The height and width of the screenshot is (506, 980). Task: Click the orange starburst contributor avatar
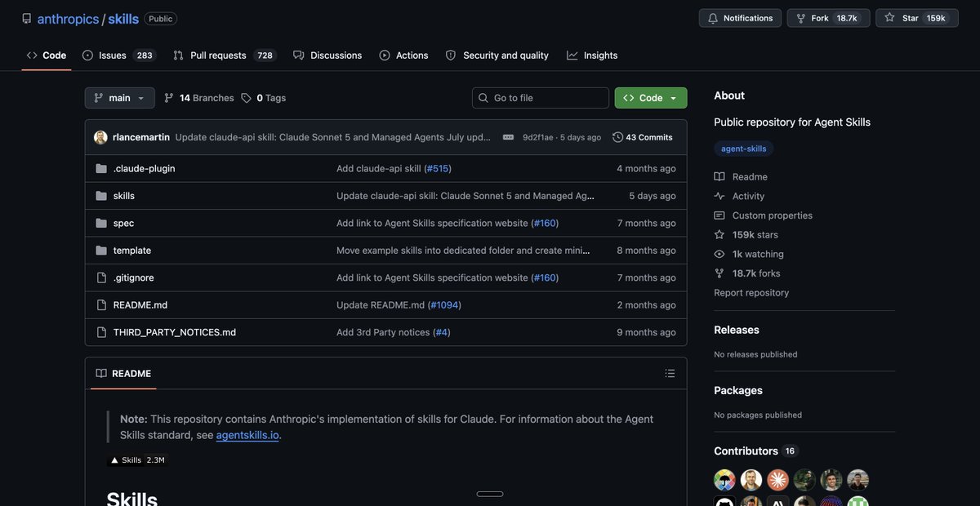tap(777, 480)
